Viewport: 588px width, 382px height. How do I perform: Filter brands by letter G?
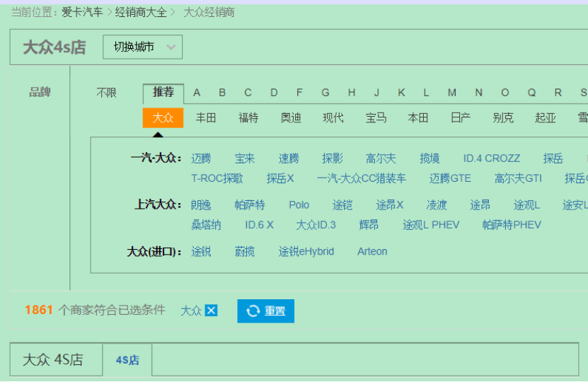(x=325, y=93)
